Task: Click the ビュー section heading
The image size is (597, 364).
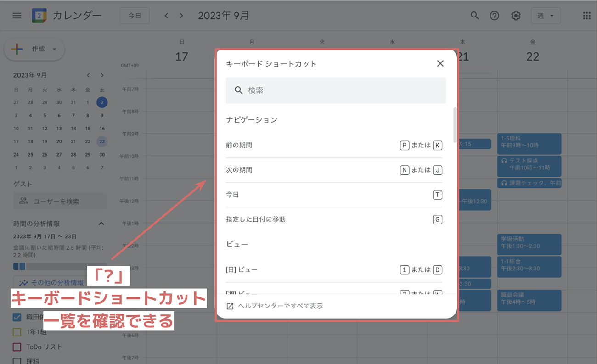Action: click(237, 244)
